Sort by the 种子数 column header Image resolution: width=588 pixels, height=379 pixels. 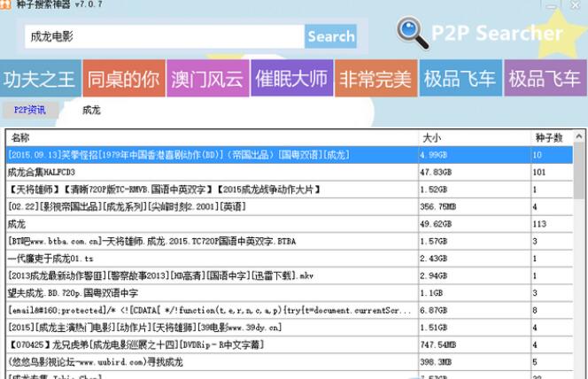[552, 137]
